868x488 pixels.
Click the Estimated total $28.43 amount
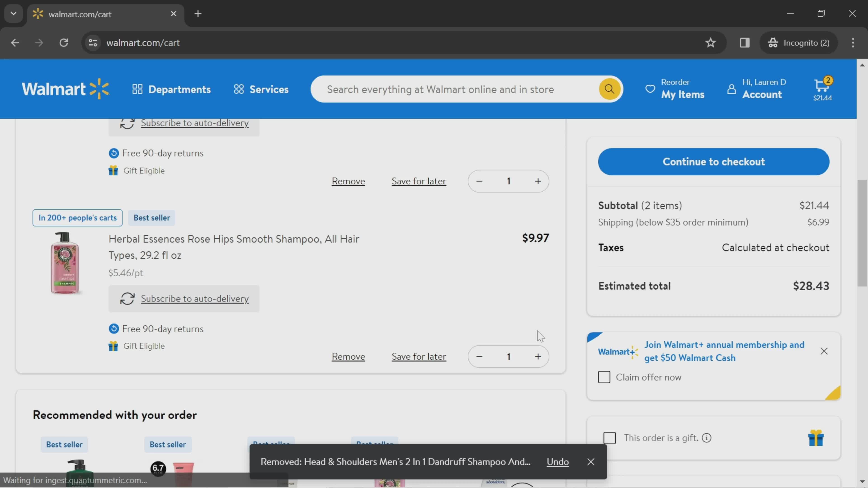pos(811,286)
